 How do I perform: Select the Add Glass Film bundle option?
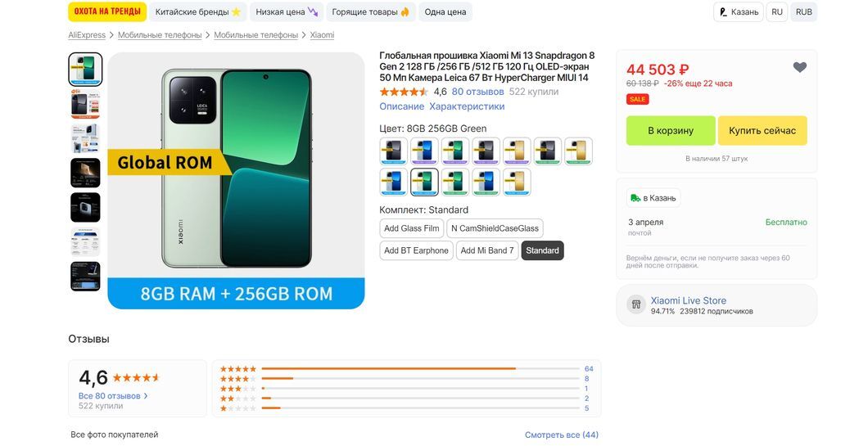point(411,228)
